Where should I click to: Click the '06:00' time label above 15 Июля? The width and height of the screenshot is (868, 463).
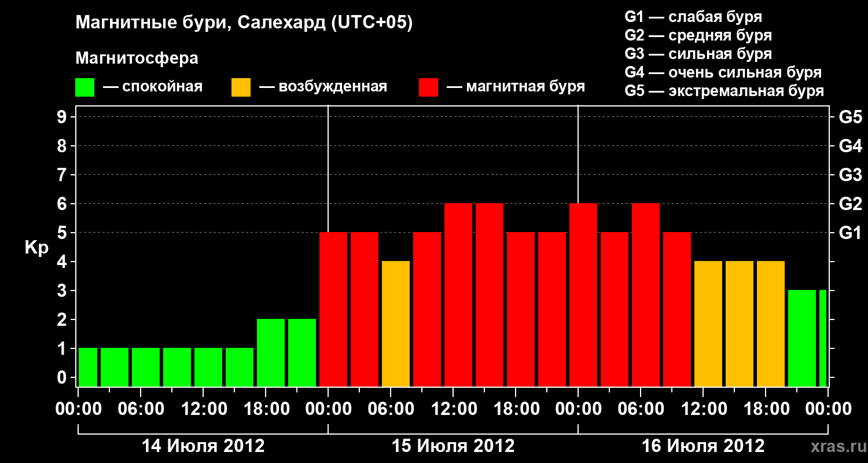[391, 409]
